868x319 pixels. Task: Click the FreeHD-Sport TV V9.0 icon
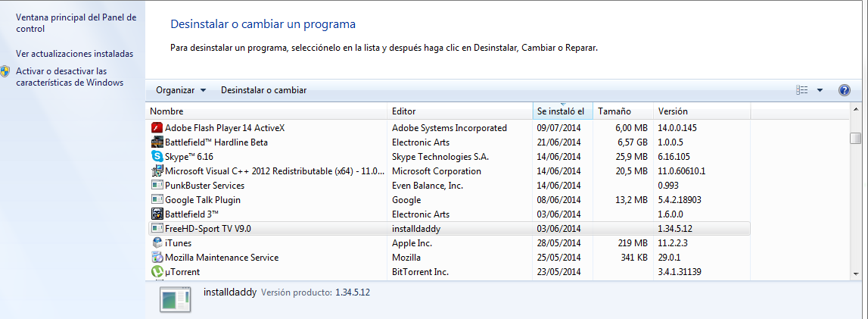pyautogui.click(x=157, y=229)
